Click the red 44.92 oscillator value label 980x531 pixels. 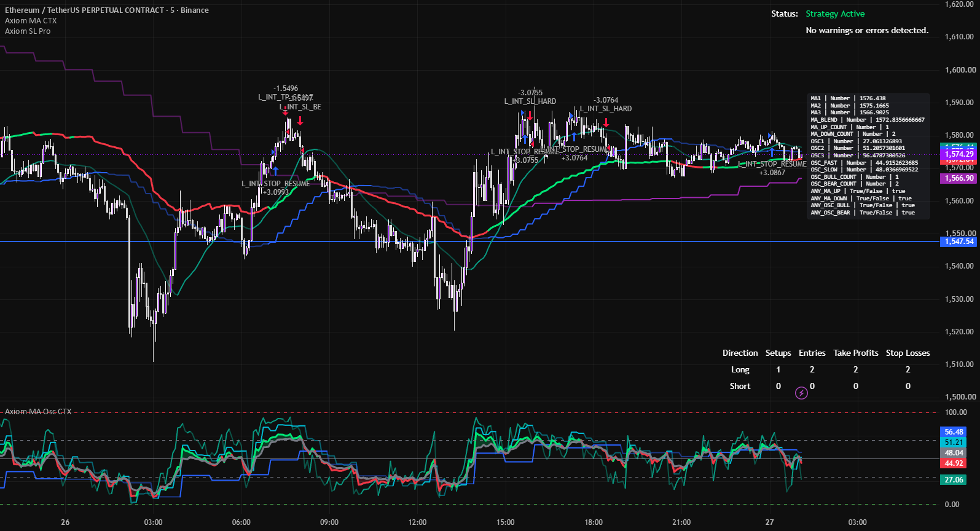click(954, 463)
